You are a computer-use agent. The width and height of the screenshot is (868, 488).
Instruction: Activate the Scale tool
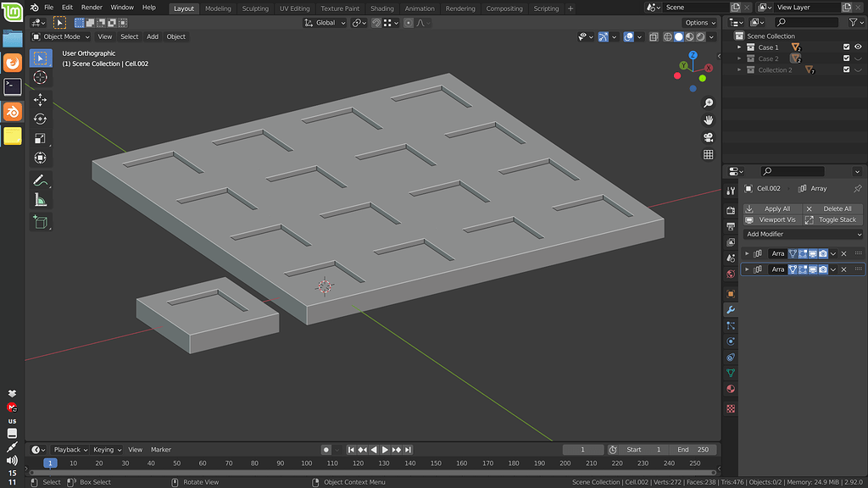pos(41,138)
